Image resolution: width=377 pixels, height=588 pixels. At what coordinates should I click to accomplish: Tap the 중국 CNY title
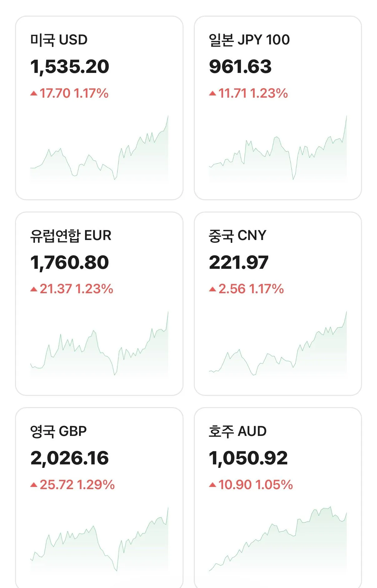coord(237,236)
